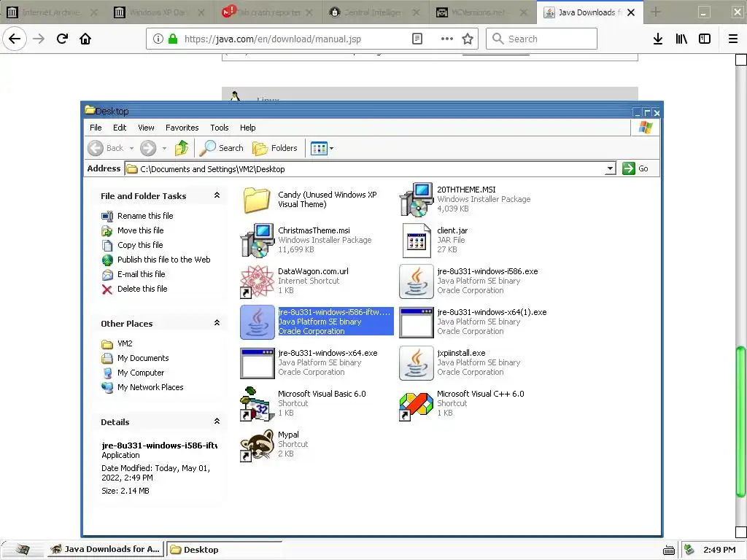Expand the Address bar dropdown
The height and width of the screenshot is (560, 747).
(610, 168)
